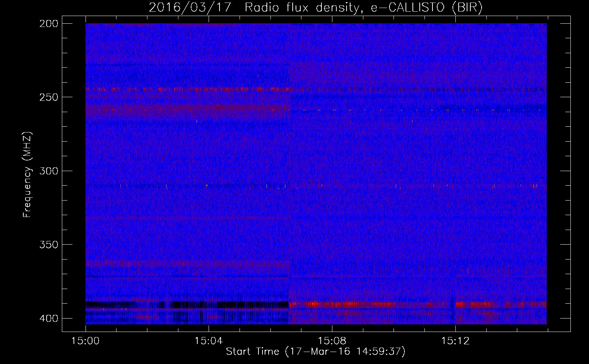Click the '200' frequency tick label

coord(49,24)
